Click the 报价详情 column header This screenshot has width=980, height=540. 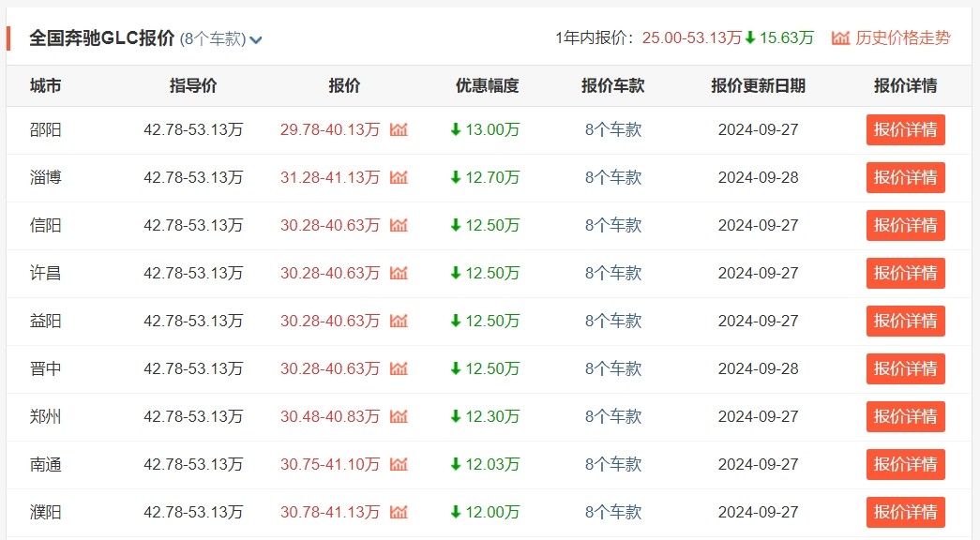point(906,85)
